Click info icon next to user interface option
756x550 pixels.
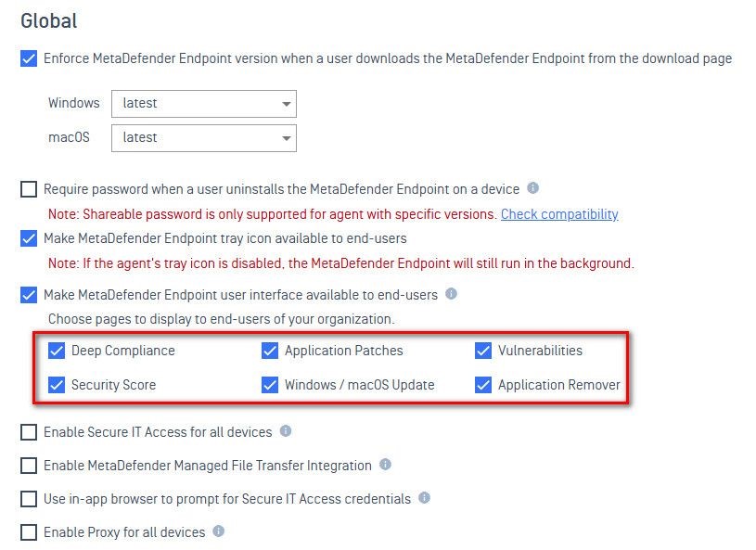451,294
